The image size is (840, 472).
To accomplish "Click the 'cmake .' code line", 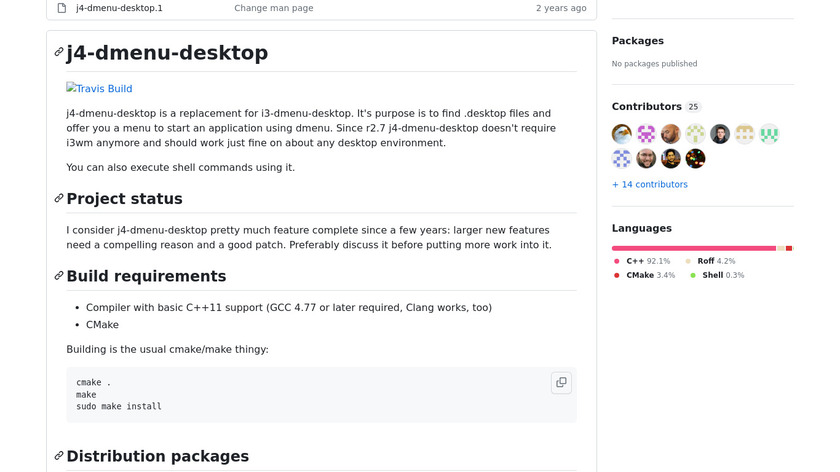I will point(93,383).
